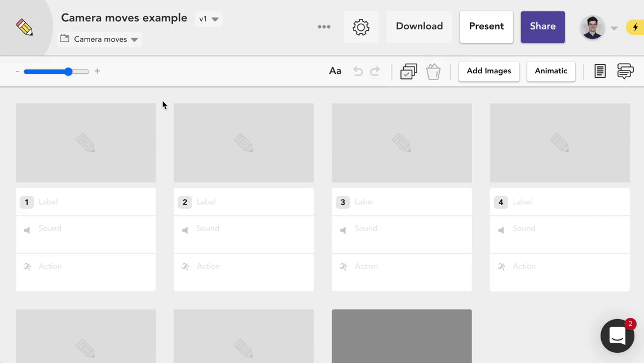The image size is (644, 363).
Task: Click the Download button
Action: [x=419, y=26]
